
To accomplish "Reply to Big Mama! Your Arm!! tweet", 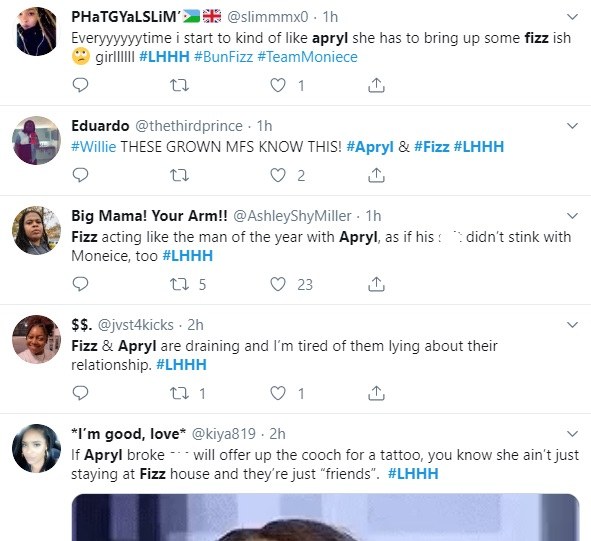I will point(80,284).
